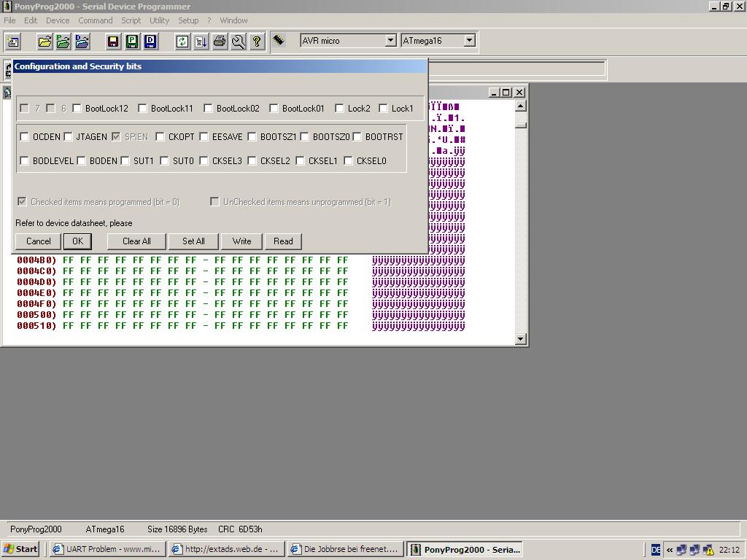This screenshot has height=560, width=747.
Task: Check the BootLock12 checkbox
Action: (x=77, y=109)
